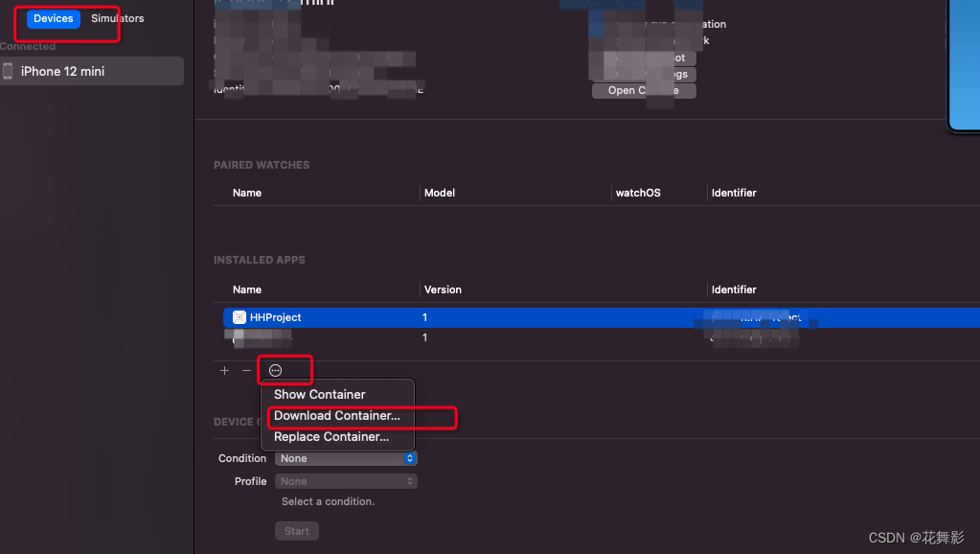Click version 1 of HHProject row
Image resolution: width=980 pixels, height=554 pixels.
(425, 317)
